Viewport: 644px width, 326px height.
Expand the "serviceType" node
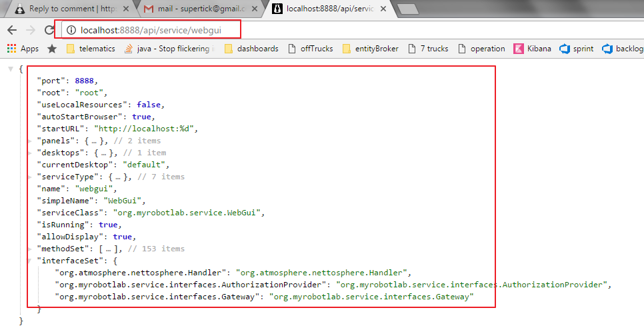pos(29,177)
